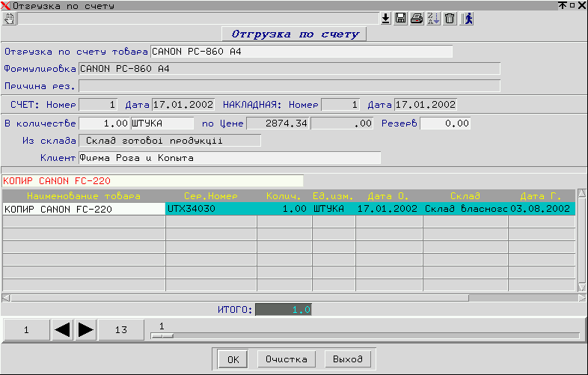Click the ШТУКА cell in the table row

(334, 209)
